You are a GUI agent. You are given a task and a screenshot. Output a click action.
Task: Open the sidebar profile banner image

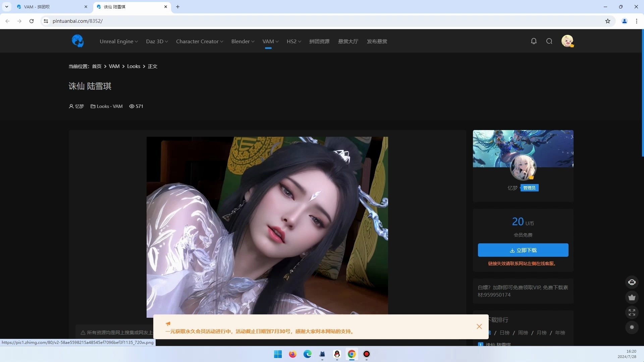[x=523, y=148]
